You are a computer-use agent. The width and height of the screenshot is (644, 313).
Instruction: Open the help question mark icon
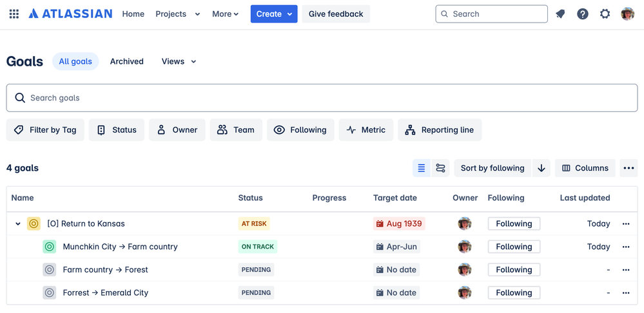582,14
